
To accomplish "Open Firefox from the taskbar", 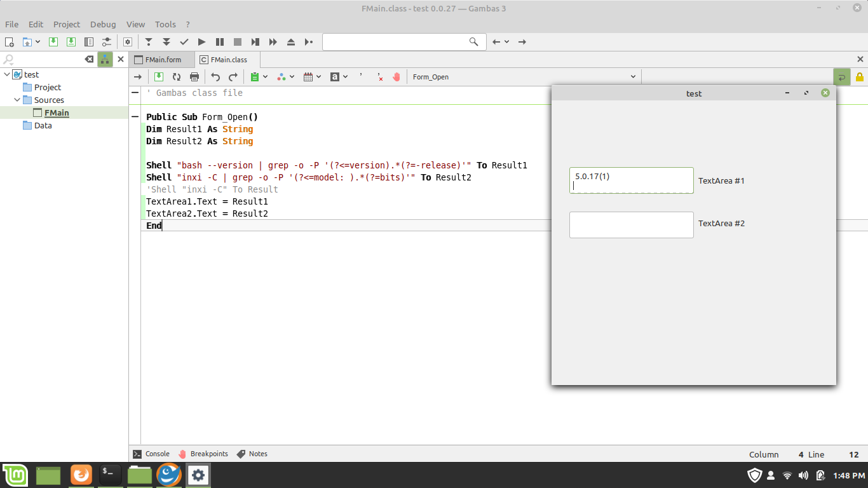I will pyautogui.click(x=81, y=475).
